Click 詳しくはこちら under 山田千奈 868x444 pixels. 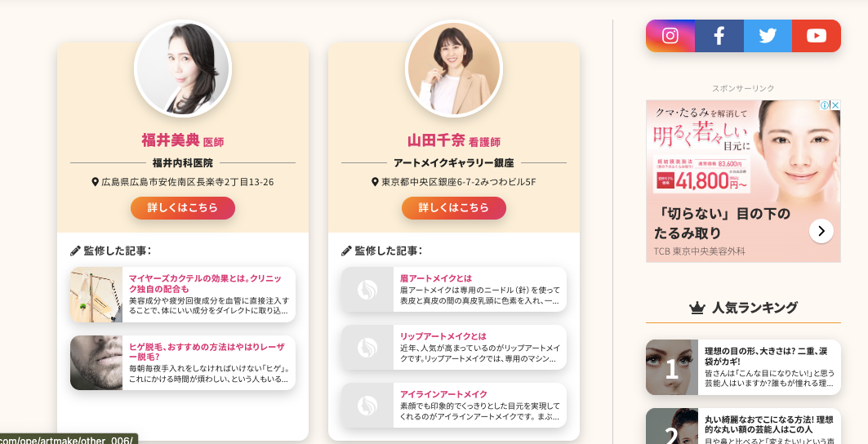click(x=454, y=207)
